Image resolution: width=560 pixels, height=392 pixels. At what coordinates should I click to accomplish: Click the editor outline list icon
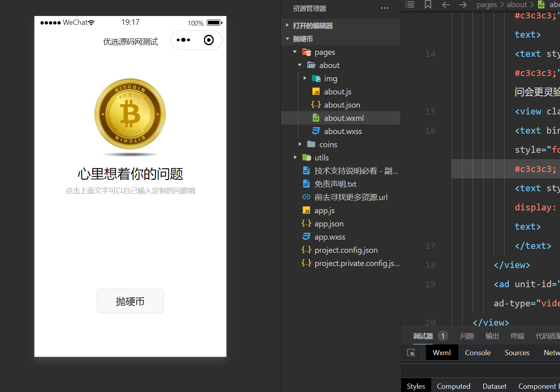(410, 4)
